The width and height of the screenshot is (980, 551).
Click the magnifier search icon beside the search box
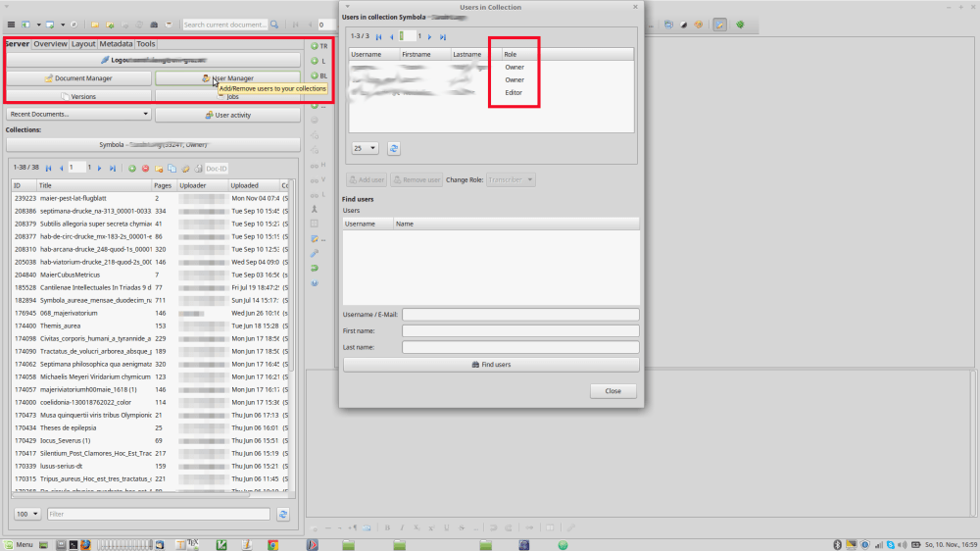tap(273, 25)
